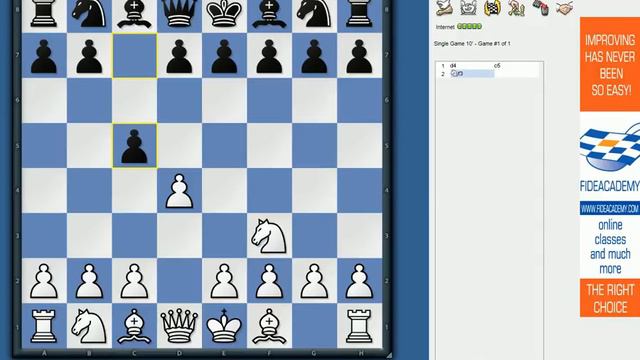This screenshot has width=640, height=360.
Task: Select the black pawn on c5
Action: (x=134, y=147)
